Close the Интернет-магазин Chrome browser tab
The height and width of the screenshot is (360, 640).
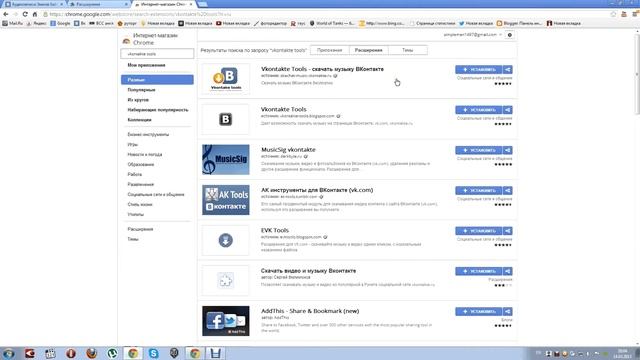coord(191,4)
